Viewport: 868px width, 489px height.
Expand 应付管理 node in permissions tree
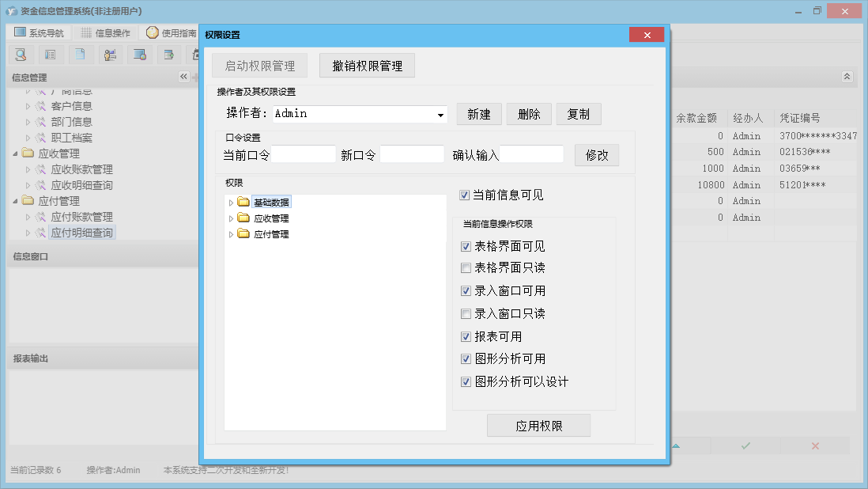[231, 235]
